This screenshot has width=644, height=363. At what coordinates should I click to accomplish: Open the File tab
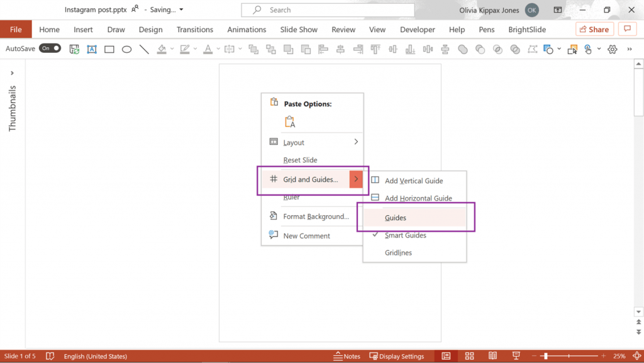coord(16,29)
